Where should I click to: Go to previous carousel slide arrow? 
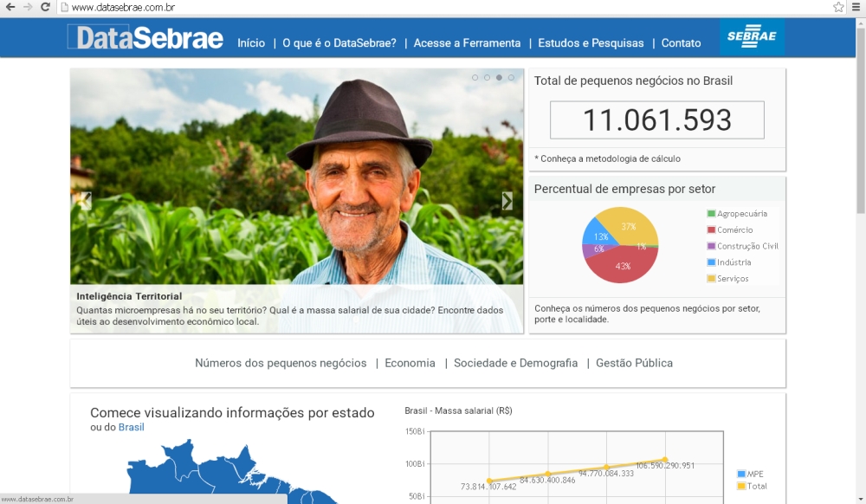86,201
